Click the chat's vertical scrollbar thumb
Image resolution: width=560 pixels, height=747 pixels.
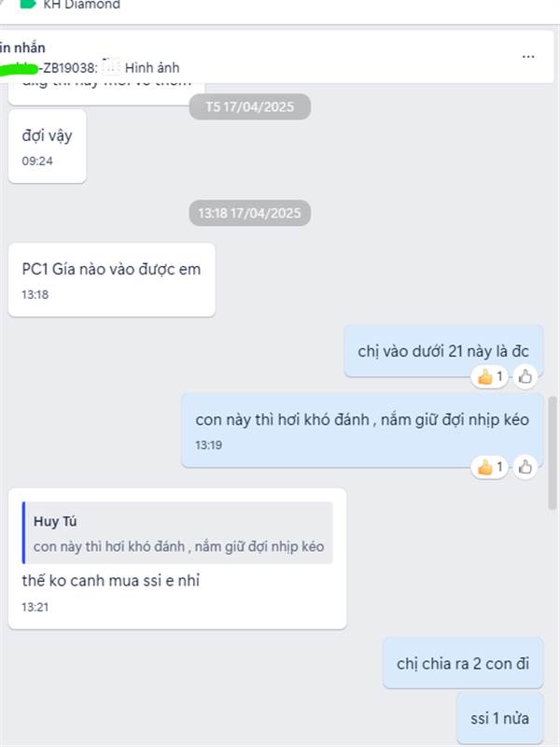pyautogui.click(x=553, y=453)
